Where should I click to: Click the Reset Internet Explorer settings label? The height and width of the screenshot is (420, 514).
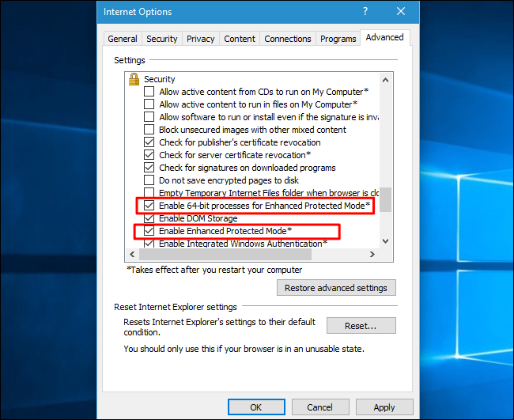point(176,307)
